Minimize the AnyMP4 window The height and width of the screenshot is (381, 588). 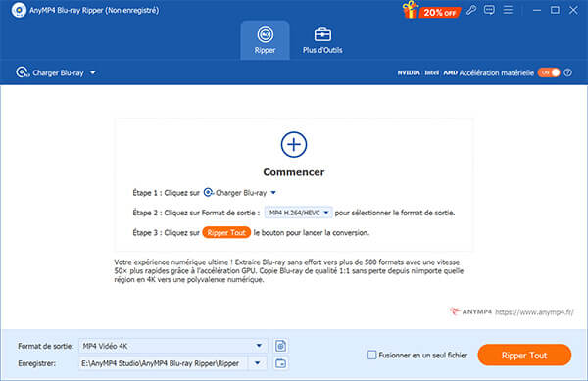click(x=537, y=10)
